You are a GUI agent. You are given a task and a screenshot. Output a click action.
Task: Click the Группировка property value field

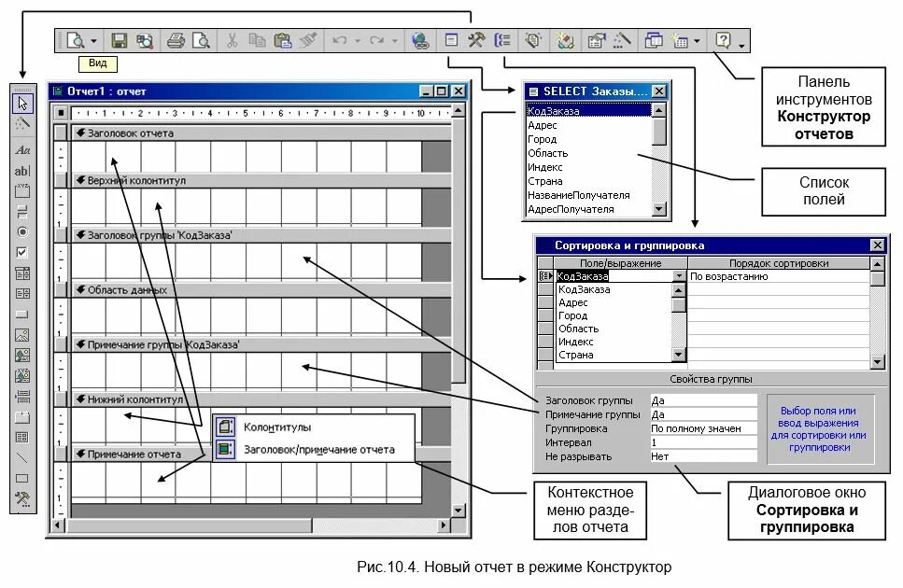click(x=704, y=428)
